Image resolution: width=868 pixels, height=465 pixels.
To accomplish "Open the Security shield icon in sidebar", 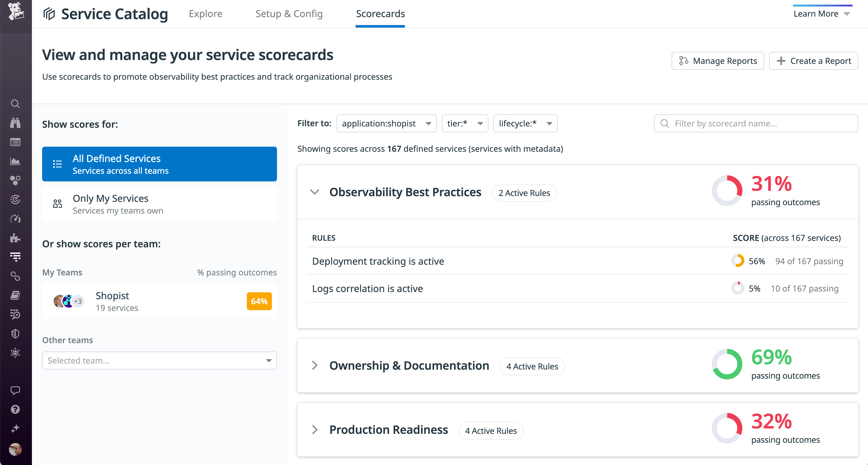I will 16,333.
